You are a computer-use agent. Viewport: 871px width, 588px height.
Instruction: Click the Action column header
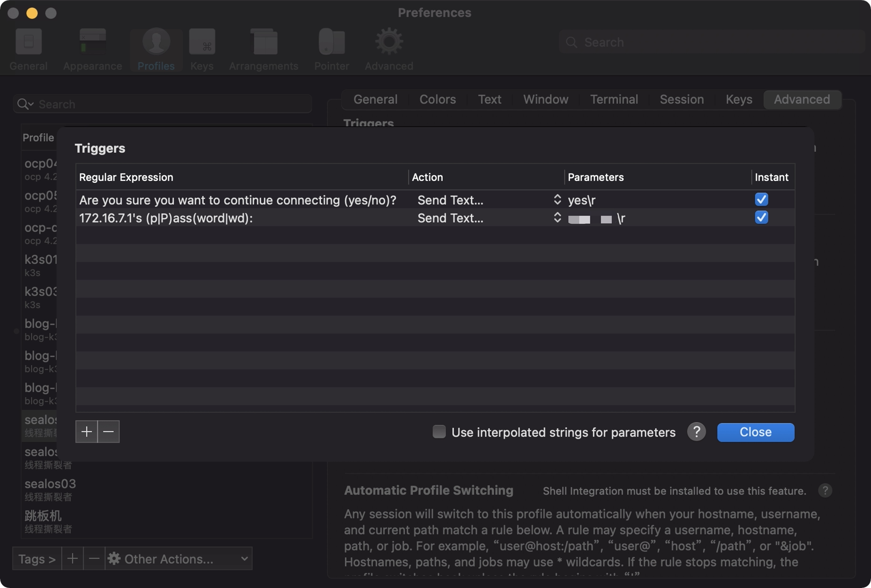point(486,177)
